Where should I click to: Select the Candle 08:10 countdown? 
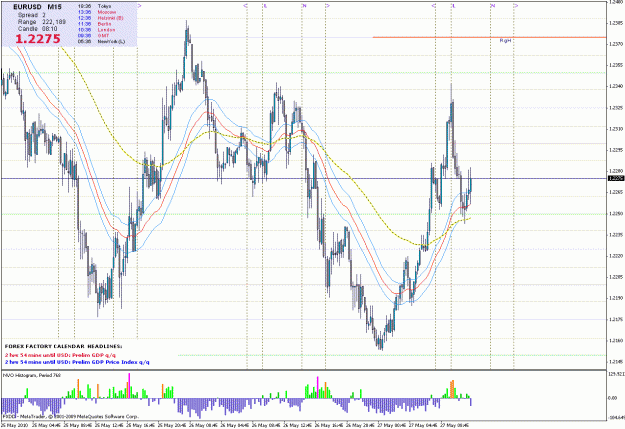tap(37, 29)
